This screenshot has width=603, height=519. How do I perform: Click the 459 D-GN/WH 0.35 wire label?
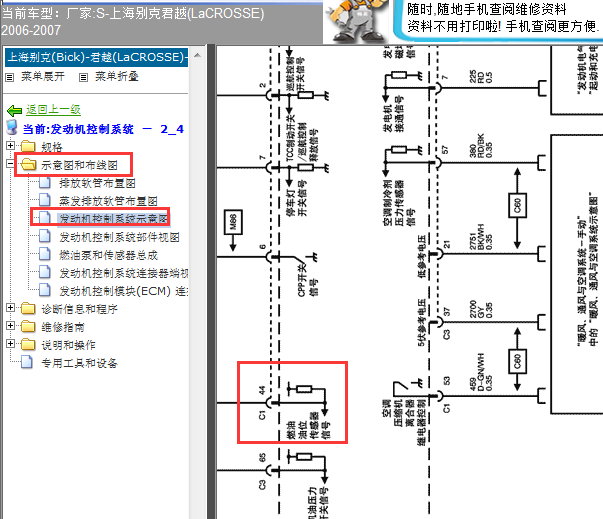pos(481,372)
